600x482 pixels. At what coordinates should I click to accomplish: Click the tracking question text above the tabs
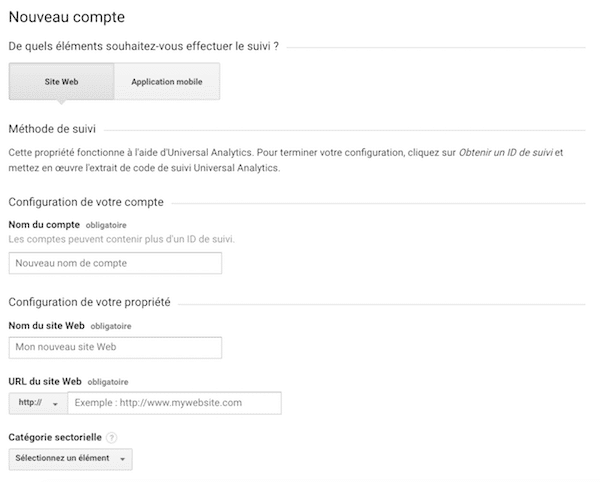(143, 47)
